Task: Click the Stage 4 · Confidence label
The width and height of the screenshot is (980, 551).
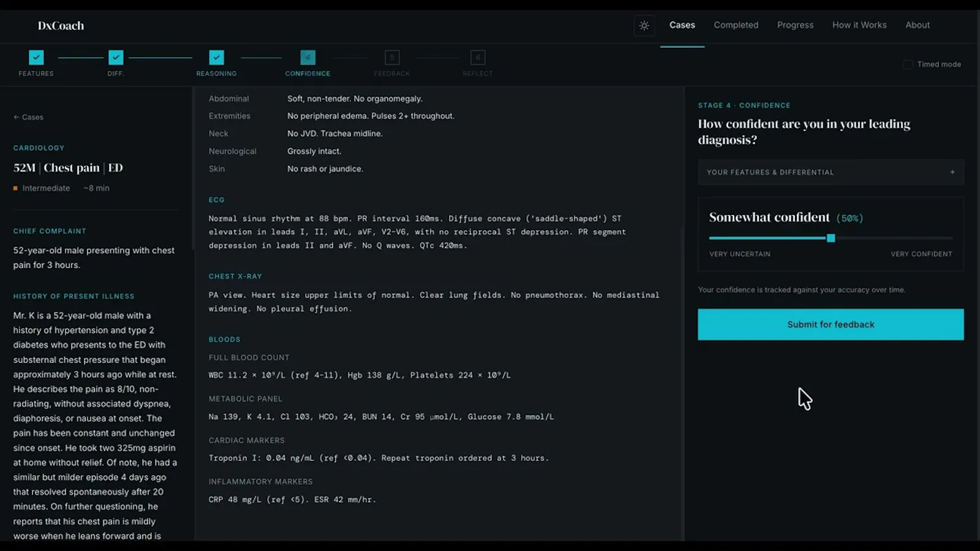Action: 744,105
